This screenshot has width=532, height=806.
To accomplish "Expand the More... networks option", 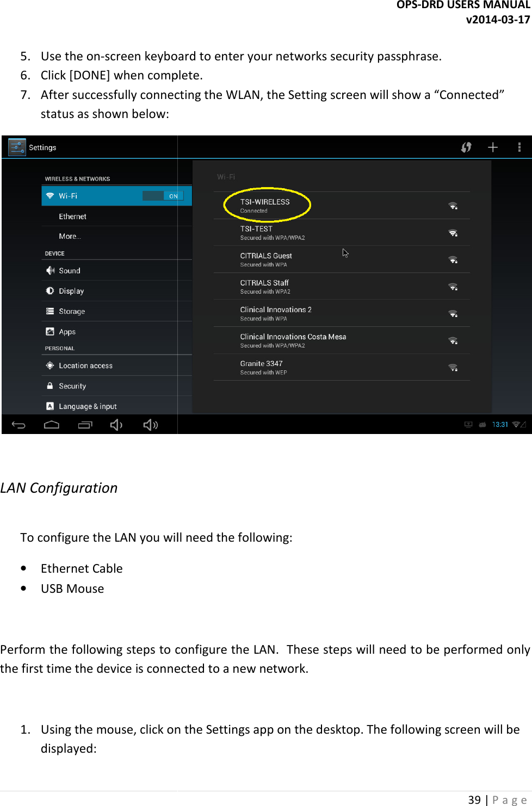I will pyautogui.click(x=69, y=235).
